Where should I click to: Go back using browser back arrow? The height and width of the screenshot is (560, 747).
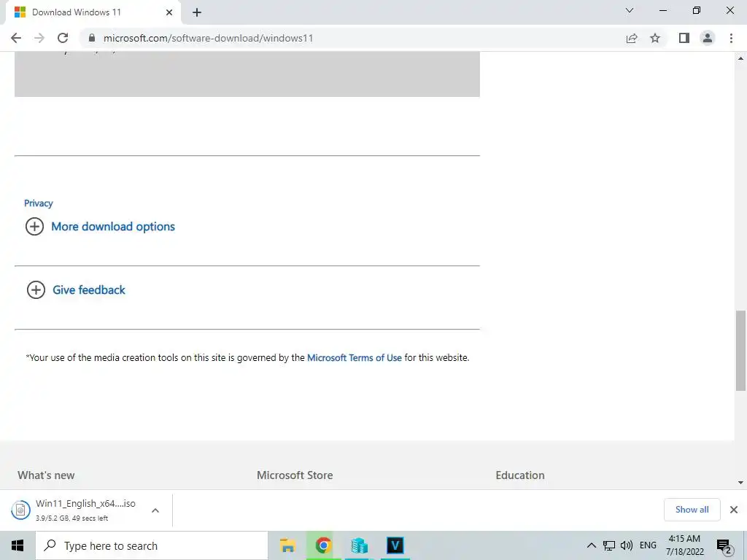coord(16,38)
